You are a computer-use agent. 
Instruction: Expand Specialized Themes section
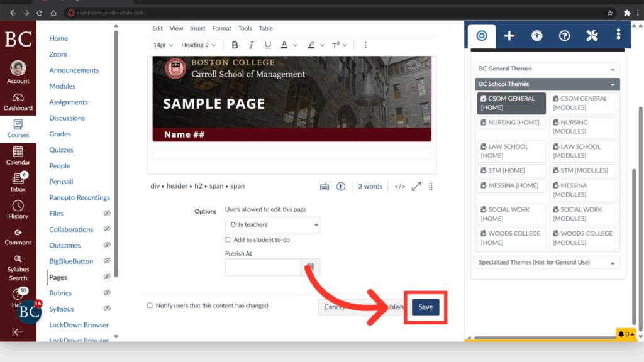click(547, 262)
